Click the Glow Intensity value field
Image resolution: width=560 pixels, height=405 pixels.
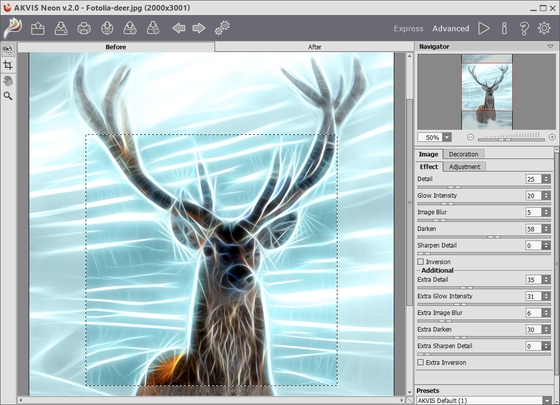click(534, 195)
